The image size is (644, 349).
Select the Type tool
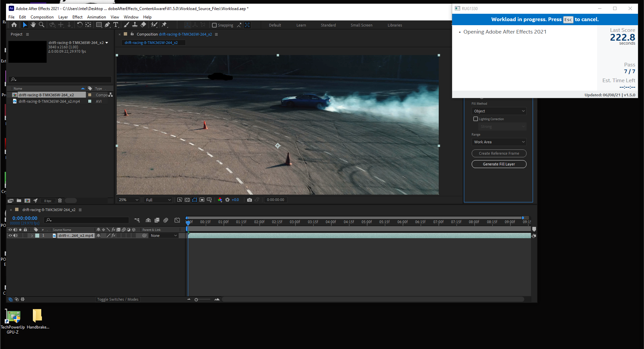coord(116,25)
